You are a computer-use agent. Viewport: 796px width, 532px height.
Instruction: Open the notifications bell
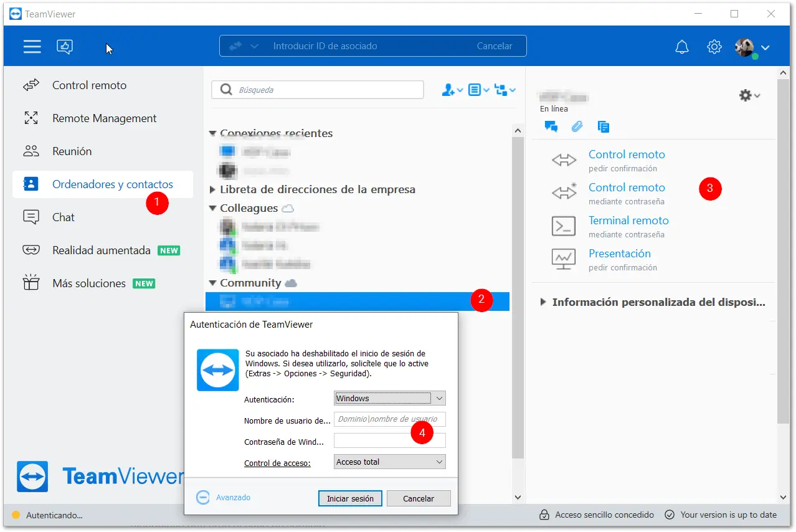[x=682, y=47]
